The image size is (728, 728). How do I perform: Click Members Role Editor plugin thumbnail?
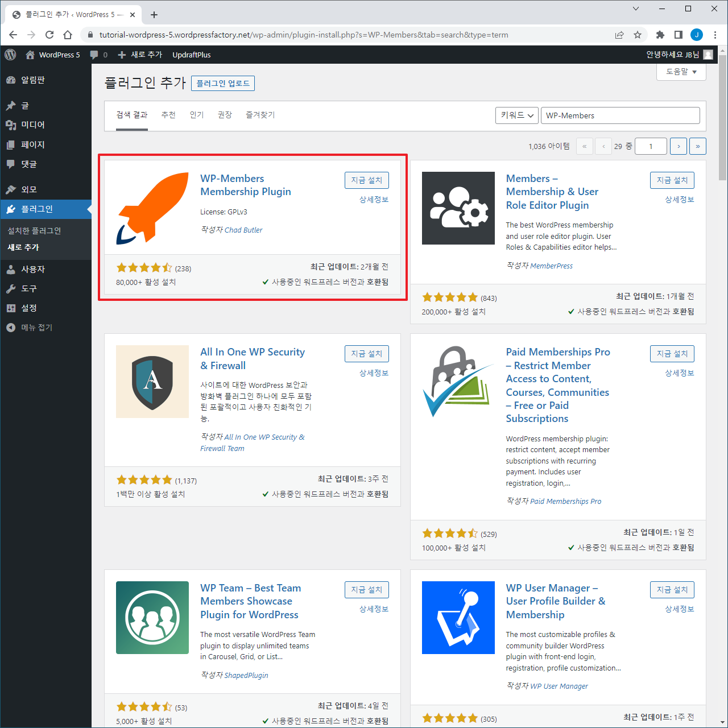(458, 208)
